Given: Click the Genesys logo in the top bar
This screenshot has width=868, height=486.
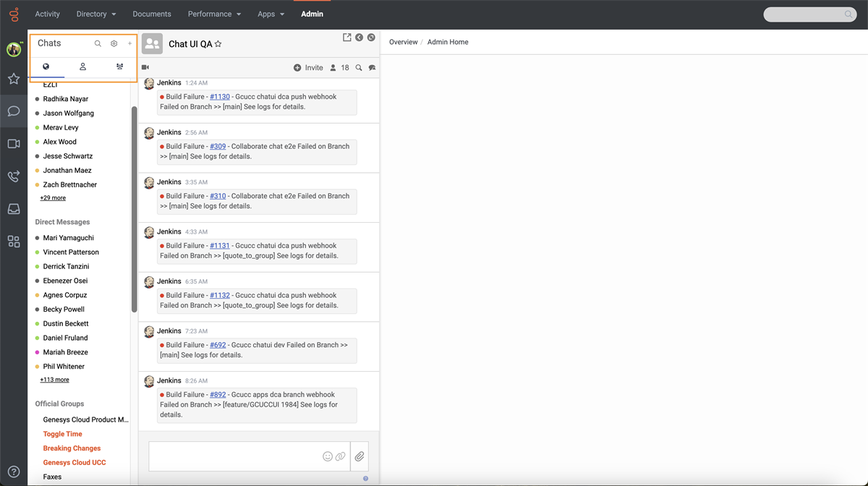Looking at the screenshot, I should coord(14,13).
